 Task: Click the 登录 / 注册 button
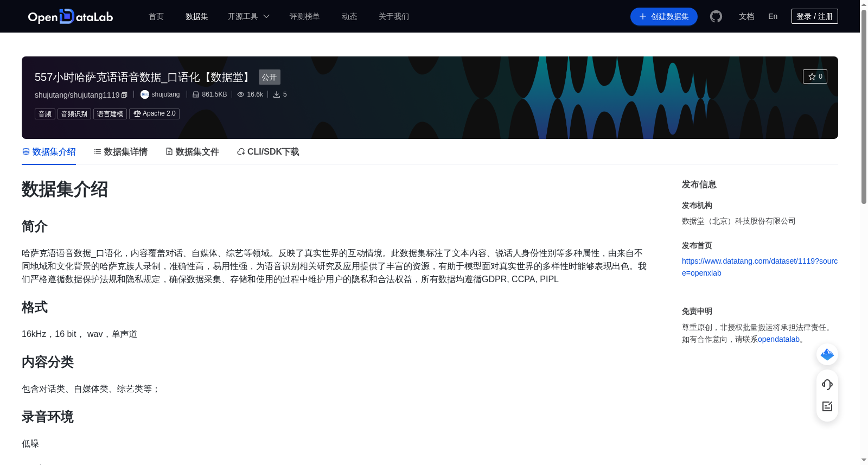(x=815, y=16)
